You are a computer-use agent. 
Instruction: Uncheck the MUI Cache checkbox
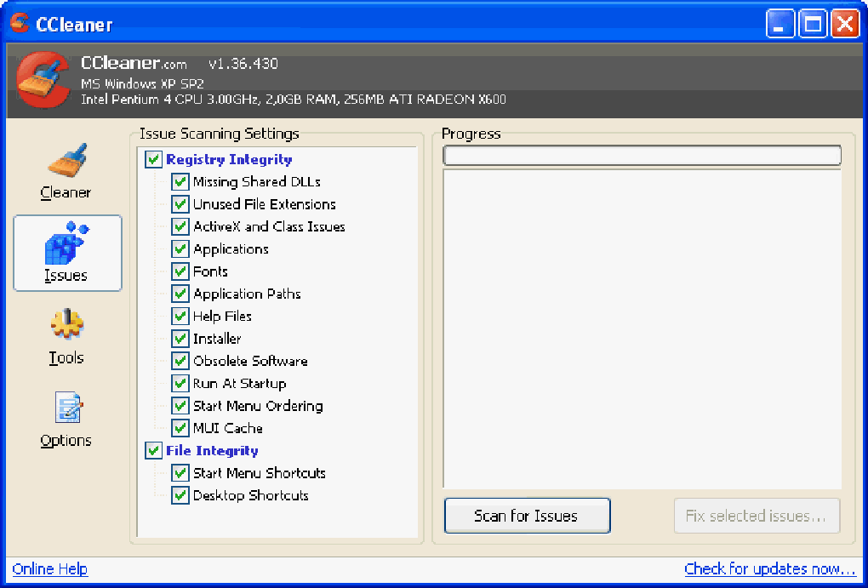[x=180, y=428]
